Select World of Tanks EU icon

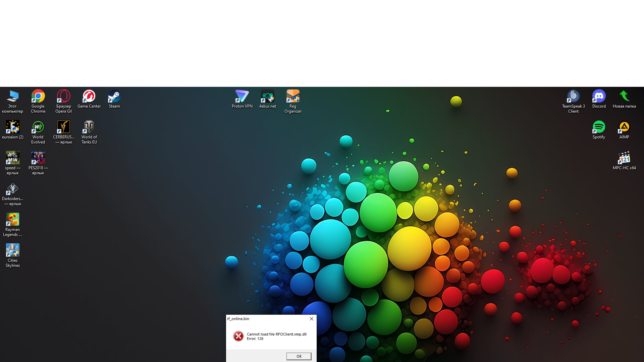pos(89,132)
